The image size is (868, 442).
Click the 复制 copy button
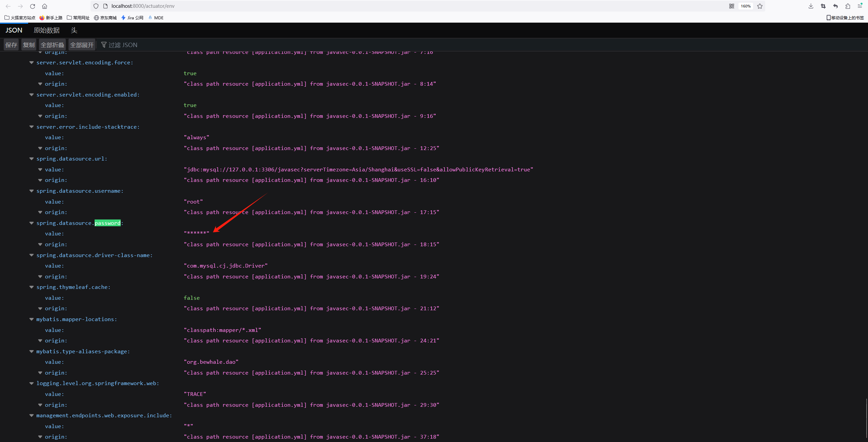(x=29, y=45)
